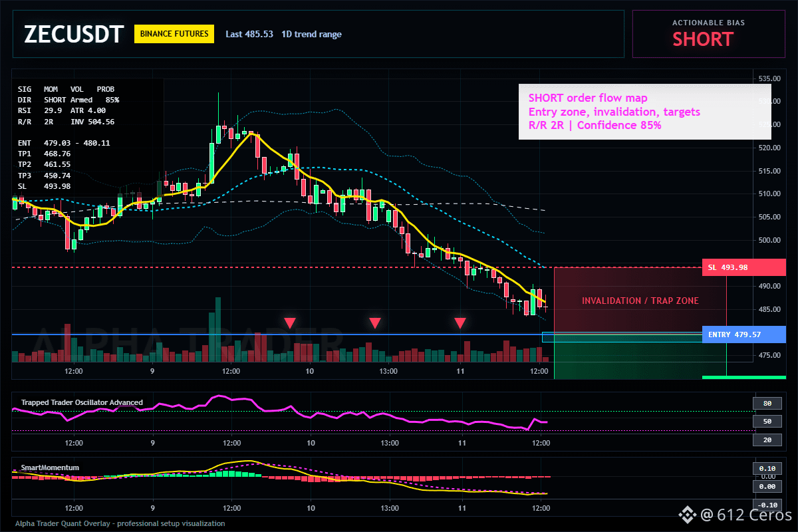The height and width of the screenshot is (532, 798).
Task: Click the 505.00 price axis label
Action: coord(769,217)
